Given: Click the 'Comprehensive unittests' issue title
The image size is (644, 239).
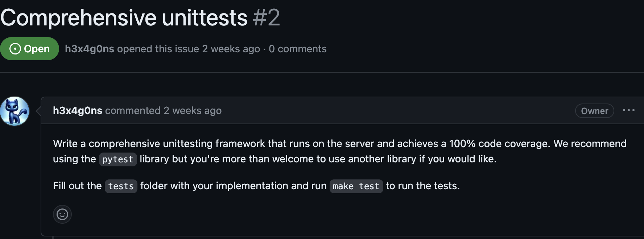Looking at the screenshot, I should coord(124,17).
